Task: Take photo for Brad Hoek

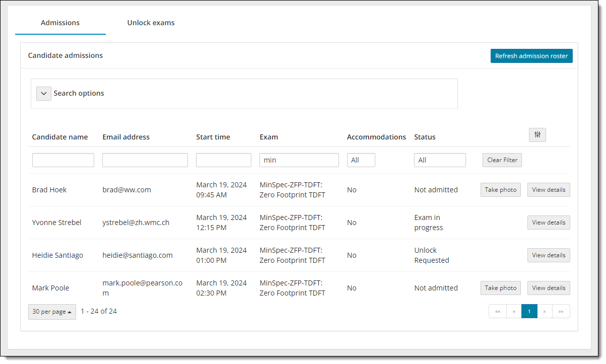Action: pos(500,190)
